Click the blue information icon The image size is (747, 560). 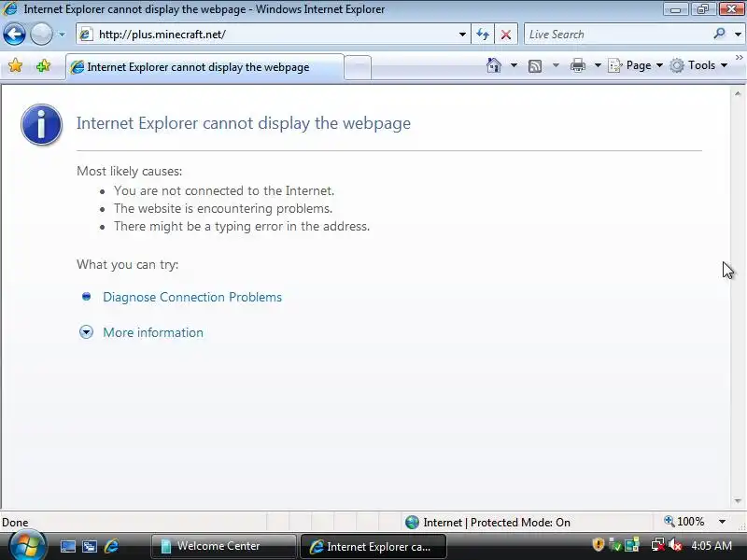click(x=41, y=124)
